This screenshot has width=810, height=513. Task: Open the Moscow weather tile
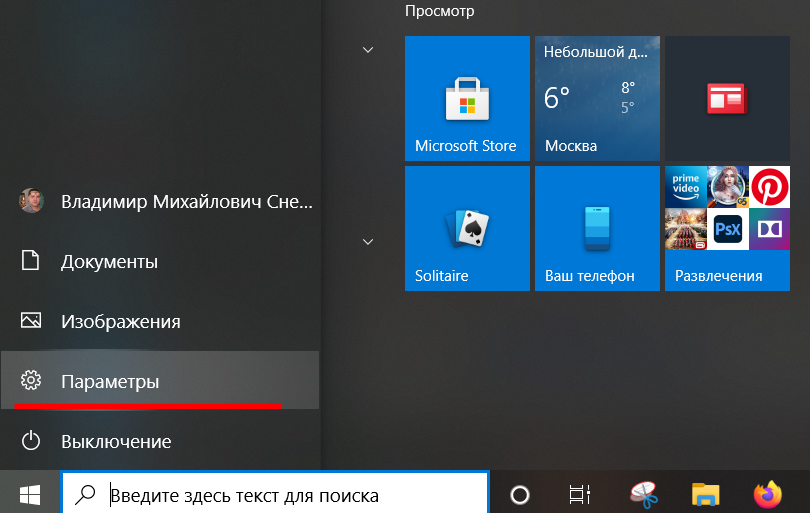click(x=597, y=98)
